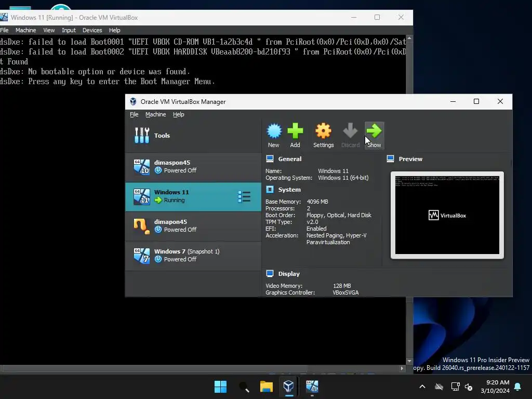Select the Tools item in sidebar
This screenshot has width=532, height=399.
tap(193, 136)
